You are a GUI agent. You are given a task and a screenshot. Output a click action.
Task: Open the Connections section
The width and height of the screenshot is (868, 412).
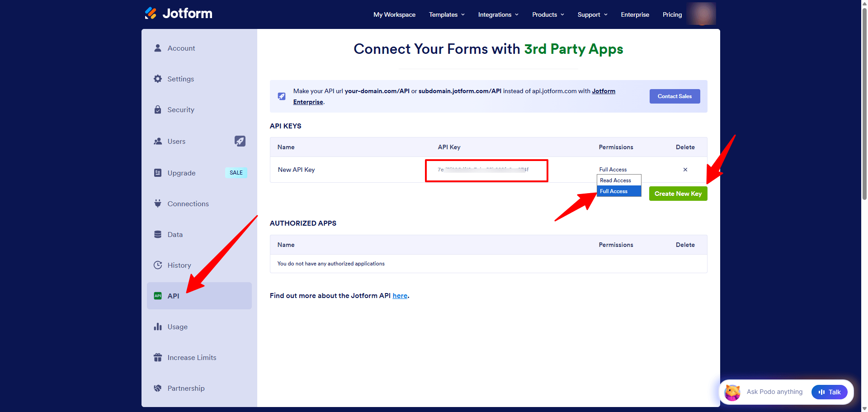point(199,204)
